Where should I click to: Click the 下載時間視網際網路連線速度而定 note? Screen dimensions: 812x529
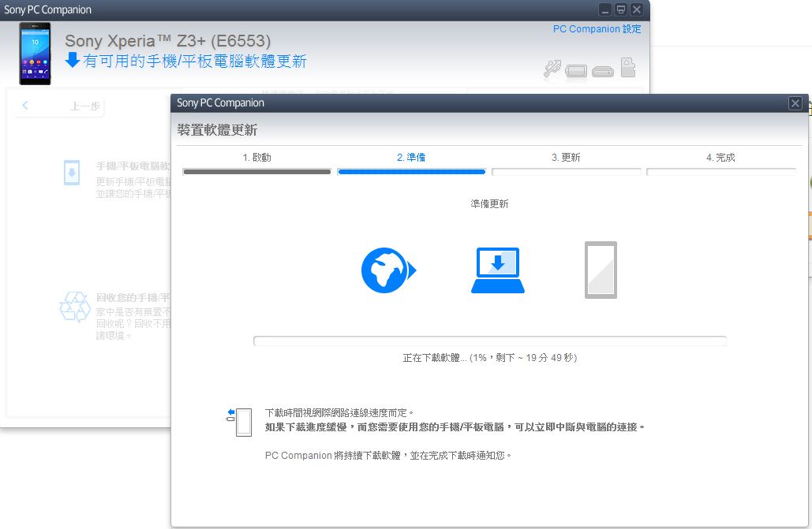point(339,413)
